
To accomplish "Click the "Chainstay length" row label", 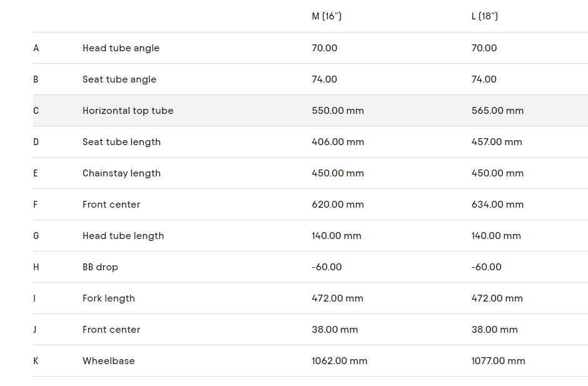I will (121, 173).
